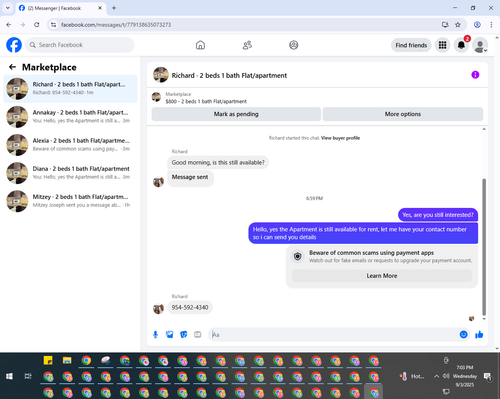Open the Facebook menu grid icon
500x399 pixels.
(442, 45)
